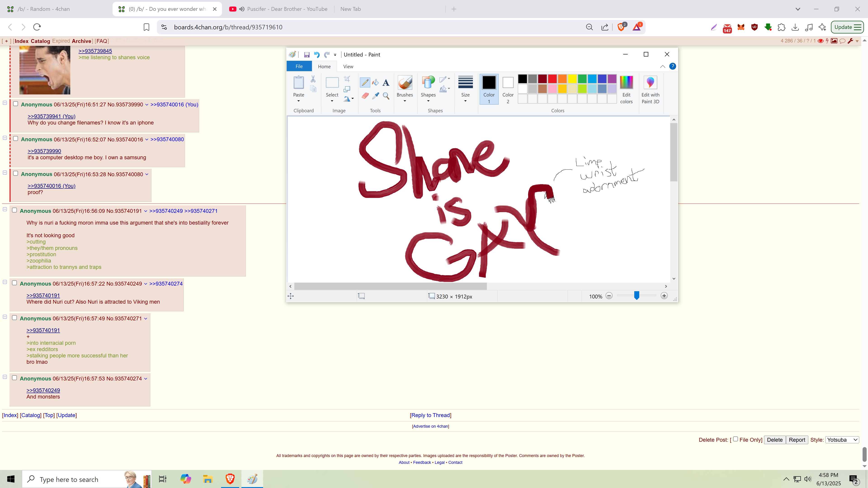Image resolution: width=868 pixels, height=488 pixels.
Task: Click the Resize icon in Image group
Action: (x=347, y=89)
